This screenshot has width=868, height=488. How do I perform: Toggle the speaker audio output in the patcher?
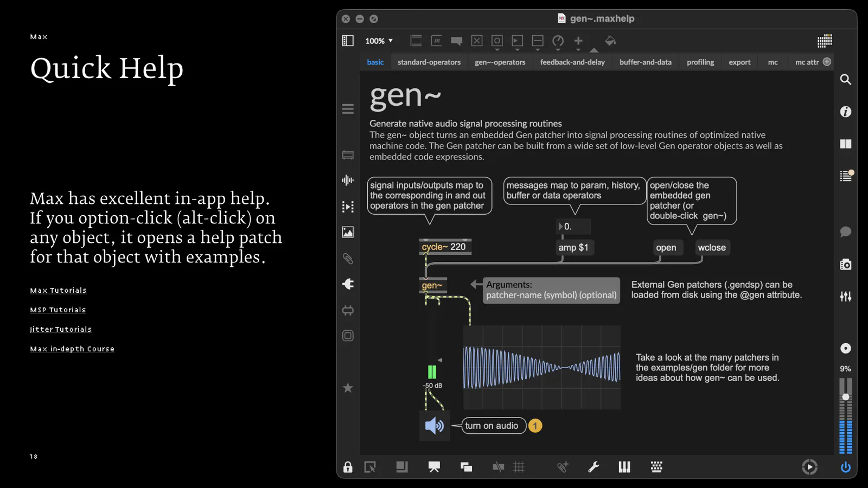(435, 426)
